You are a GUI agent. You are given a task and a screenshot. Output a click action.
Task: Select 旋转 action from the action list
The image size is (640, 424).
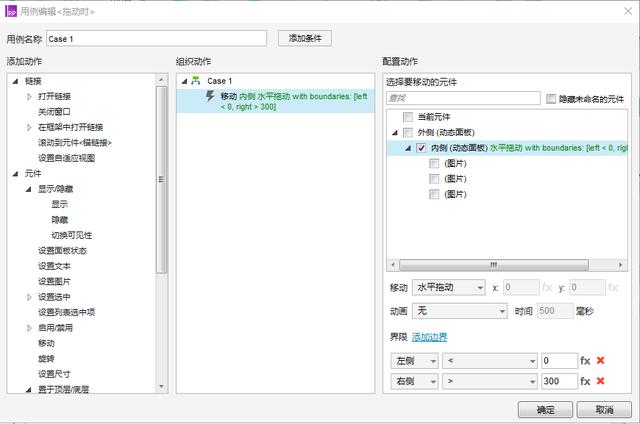[x=46, y=358]
